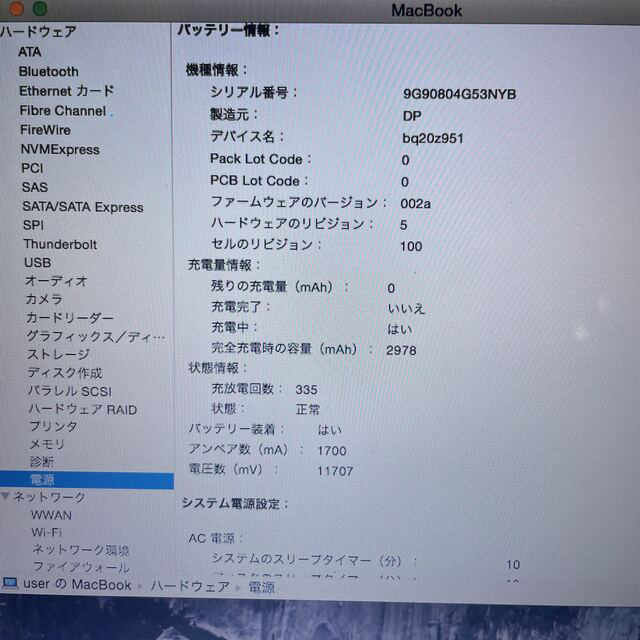Select the highlighted 電源 sidebar item
The width and height of the screenshot is (640, 640).
[87, 480]
